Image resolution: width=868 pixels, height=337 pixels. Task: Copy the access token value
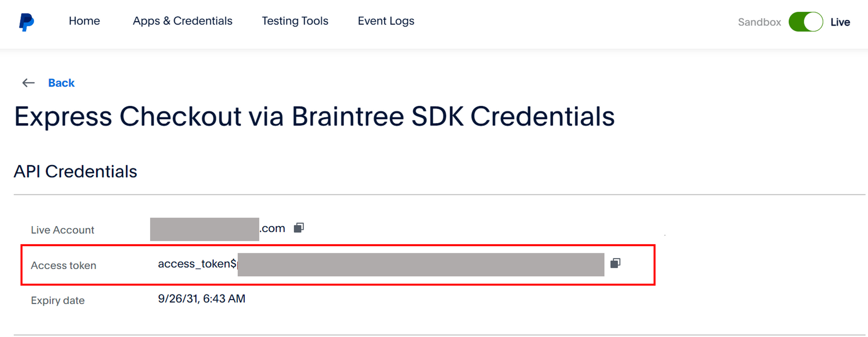pos(615,263)
